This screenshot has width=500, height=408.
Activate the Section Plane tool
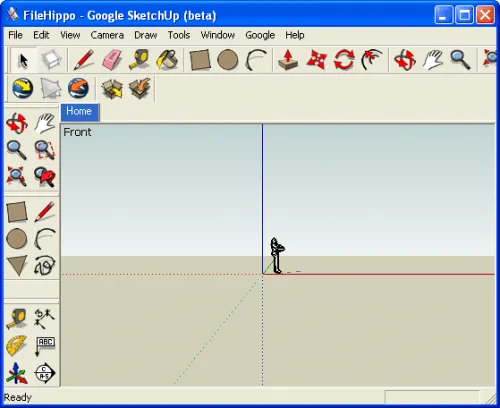pos(45,373)
